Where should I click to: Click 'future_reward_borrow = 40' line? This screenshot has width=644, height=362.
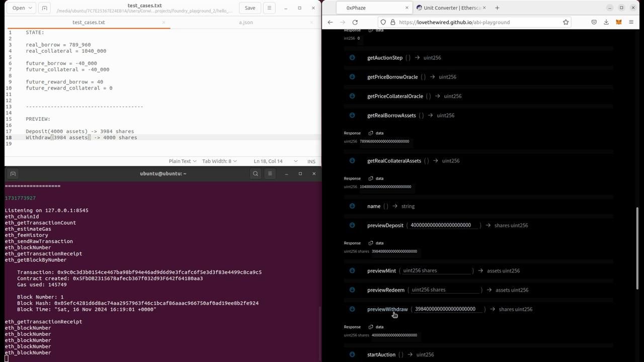point(64,82)
